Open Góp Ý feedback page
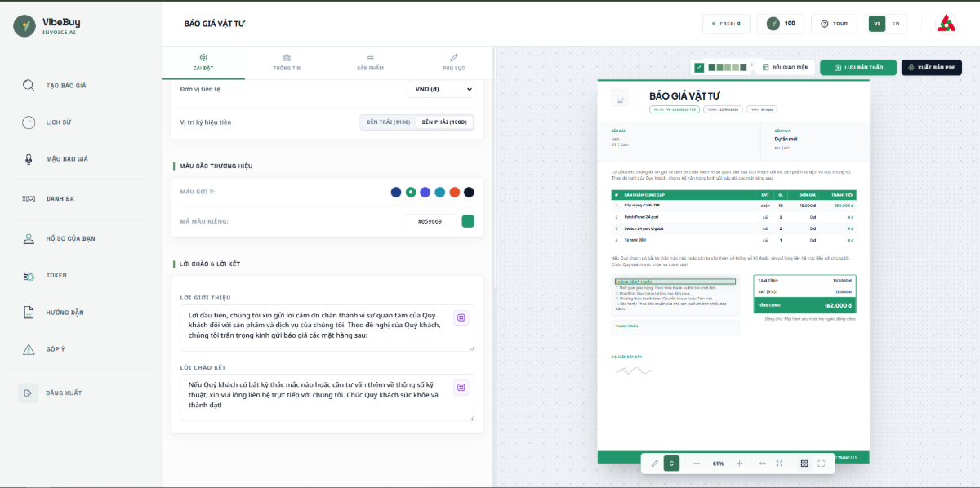Viewport: 980px width, 488px height. pos(56,349)
